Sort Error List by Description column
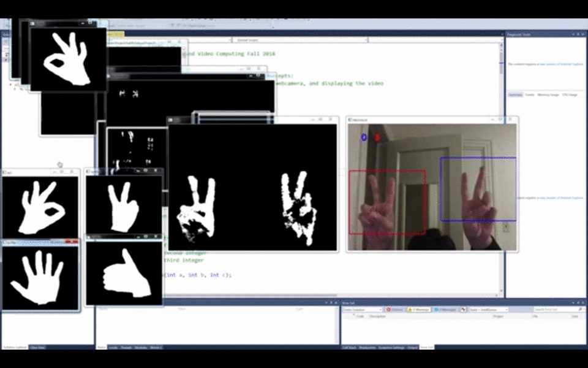This screenshot has height=368, width=588. (377, 316)
